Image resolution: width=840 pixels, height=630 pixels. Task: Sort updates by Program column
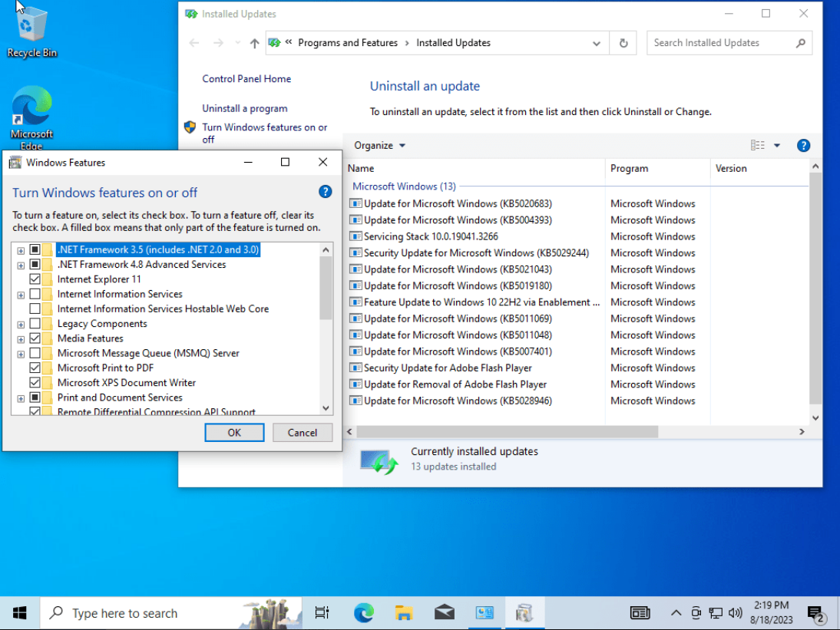[658, 168]
